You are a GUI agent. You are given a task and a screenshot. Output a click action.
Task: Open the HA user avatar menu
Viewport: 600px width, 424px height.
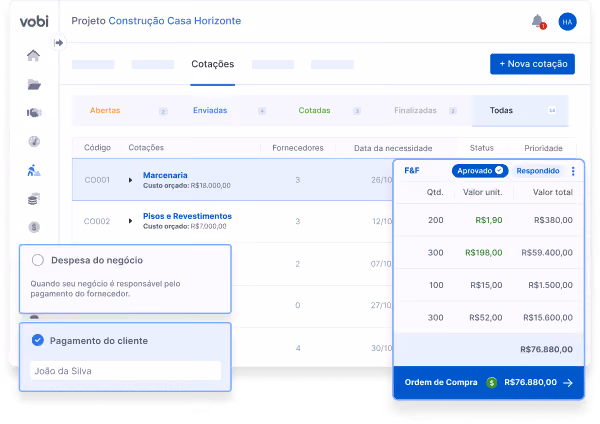567,22
